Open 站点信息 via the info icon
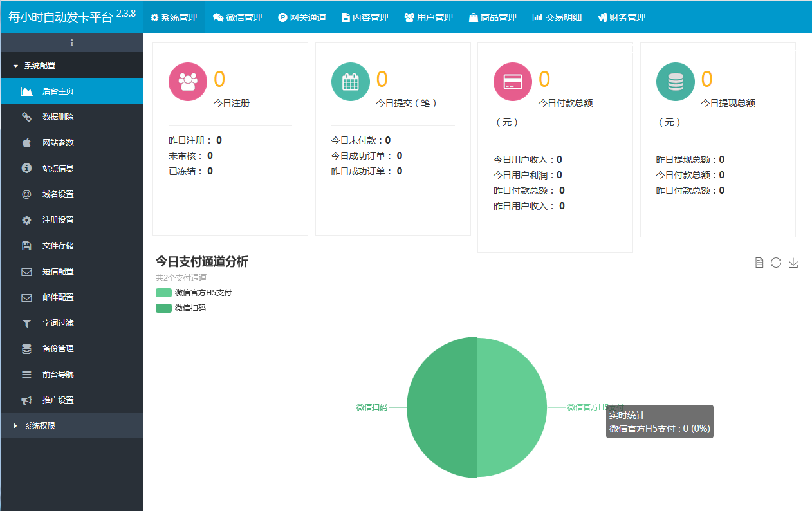 pos(25,168)
